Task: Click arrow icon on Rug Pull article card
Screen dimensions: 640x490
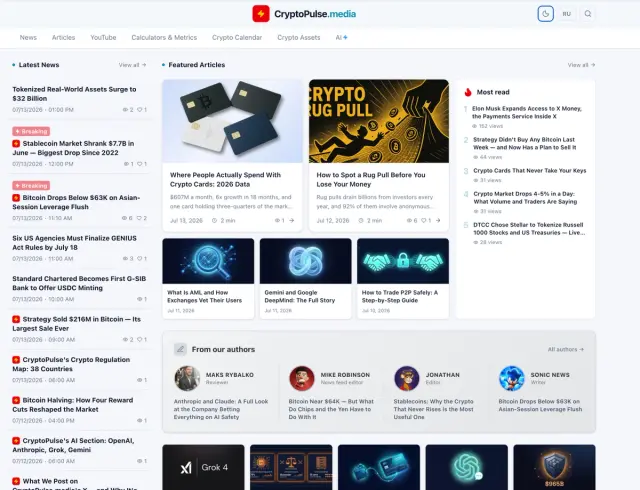Action: (438, 220)
